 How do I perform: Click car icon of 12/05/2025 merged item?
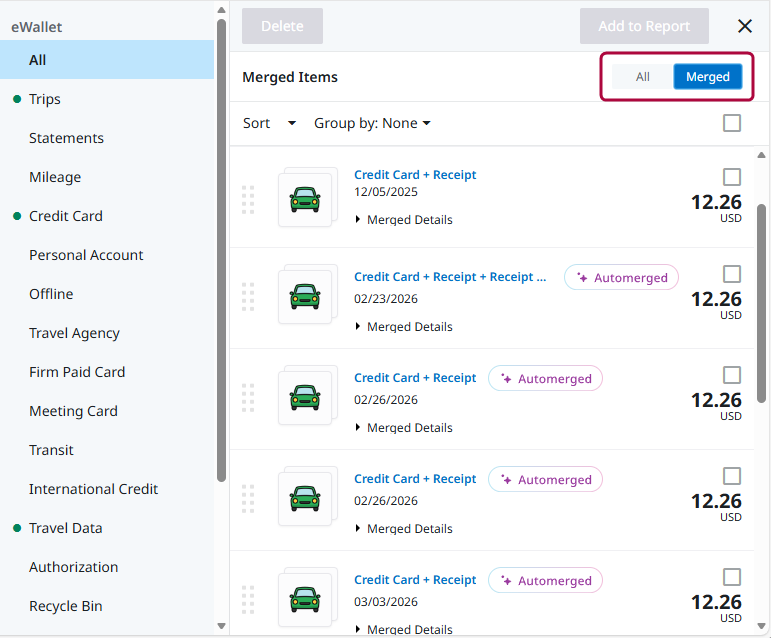coord(305,199)
